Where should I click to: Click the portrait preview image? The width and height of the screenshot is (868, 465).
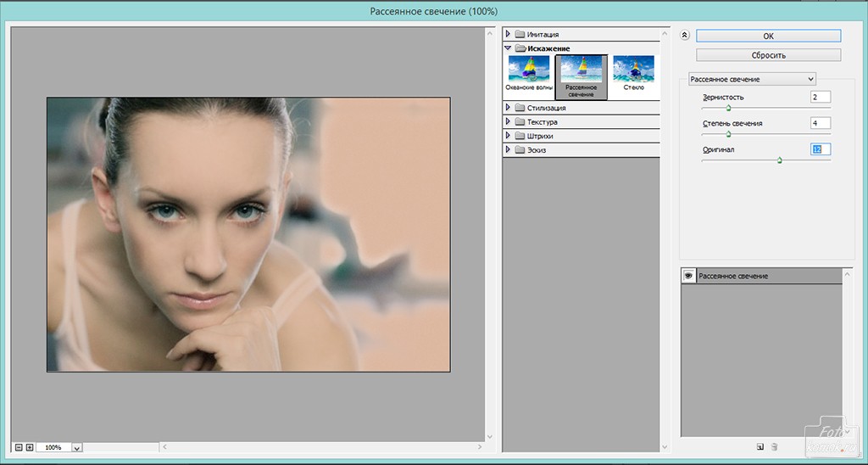click(x=248, y=234)
